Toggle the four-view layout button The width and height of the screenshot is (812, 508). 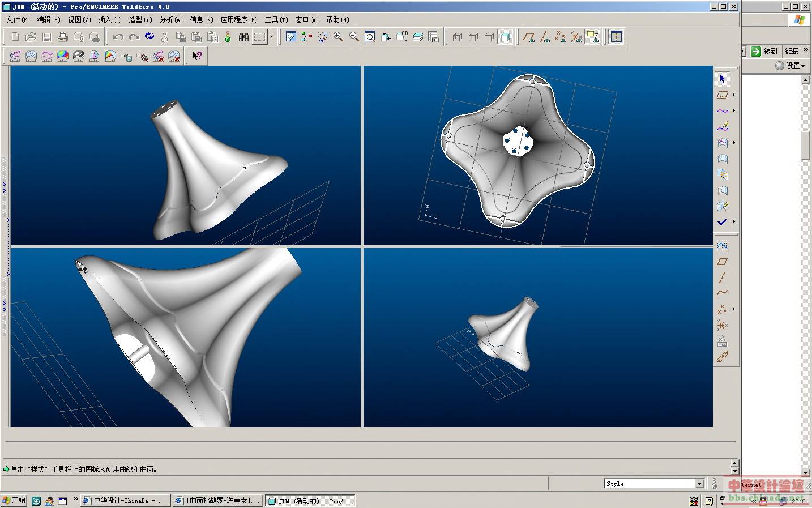click(616, 37)
